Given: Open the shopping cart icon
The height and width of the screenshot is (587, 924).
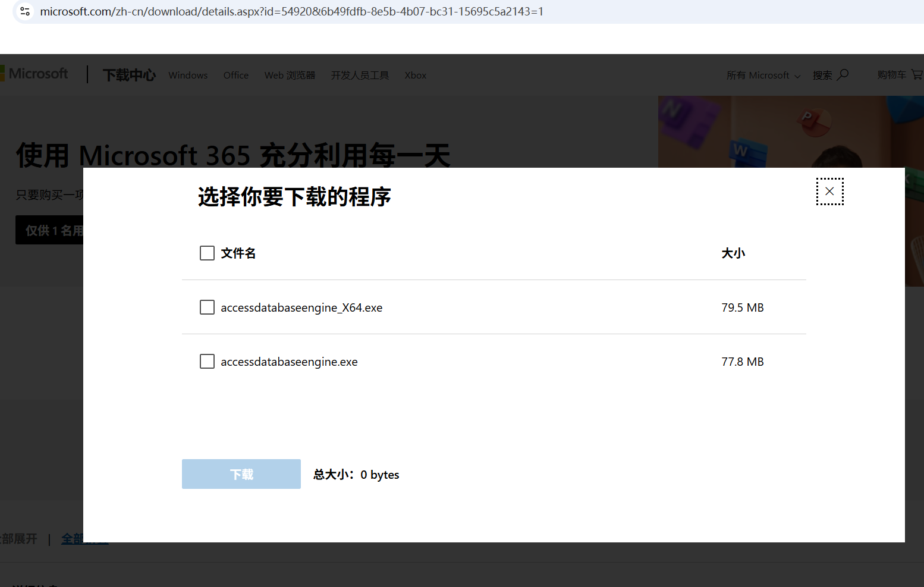Looking at the screenshot, I should 917,75.
